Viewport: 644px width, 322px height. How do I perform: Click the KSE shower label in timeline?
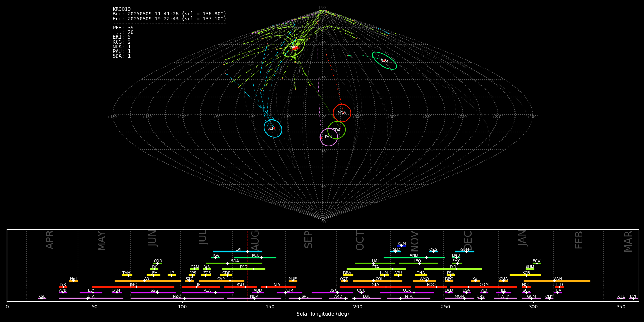[42, 297]
